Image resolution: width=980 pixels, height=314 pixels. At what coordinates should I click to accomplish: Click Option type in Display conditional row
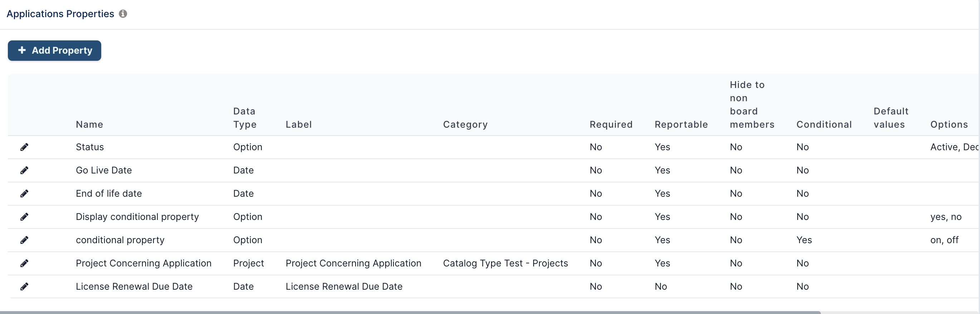pos(248,217)
